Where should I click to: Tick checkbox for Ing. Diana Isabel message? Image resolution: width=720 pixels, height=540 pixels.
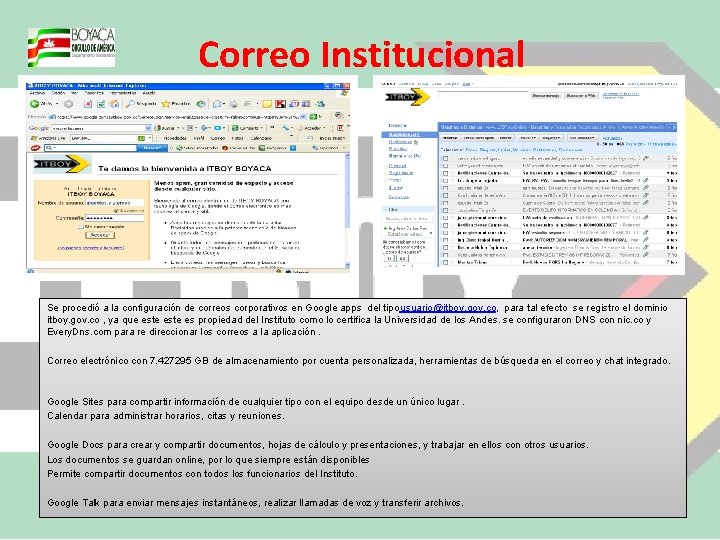point(445,240)
